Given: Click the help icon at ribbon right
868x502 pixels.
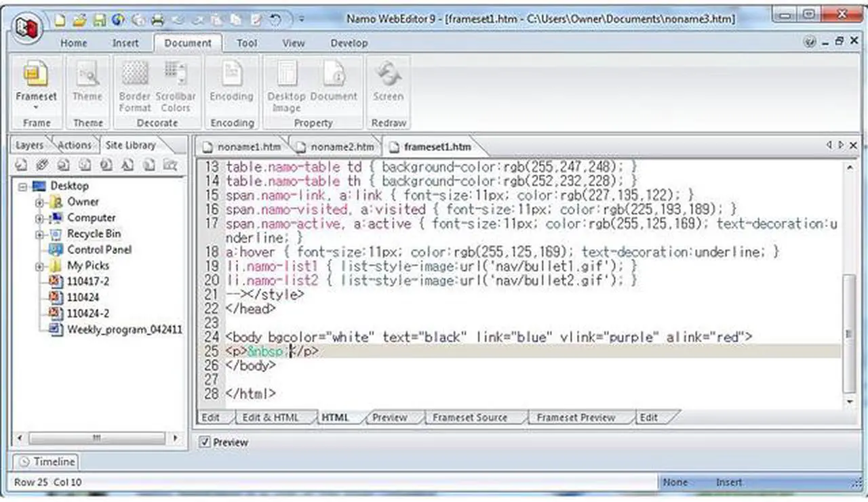Looking at the screenshot, I should click(x=810, y=42).
